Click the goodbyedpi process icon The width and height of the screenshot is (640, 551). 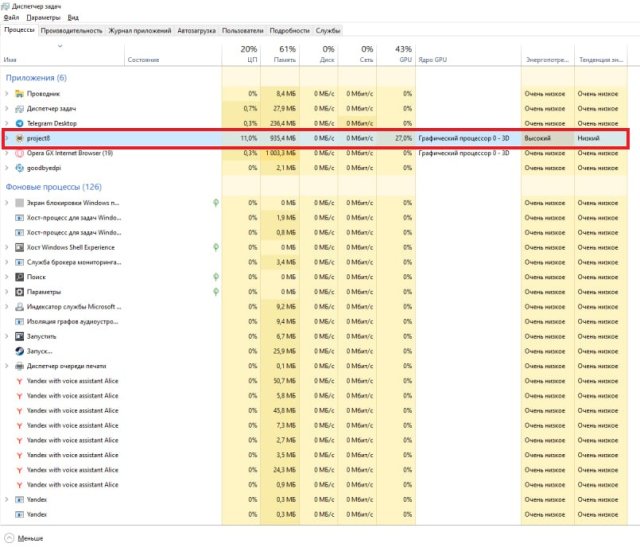[19, 168]
